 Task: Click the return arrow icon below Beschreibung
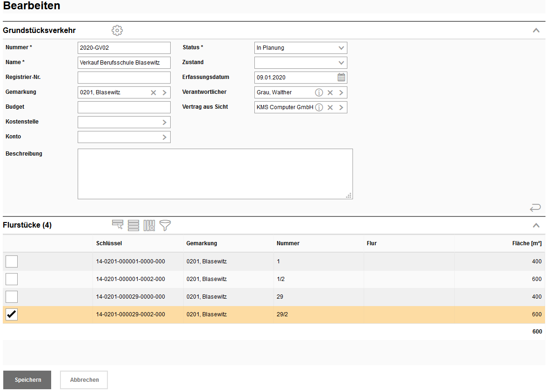tap(535, 207)
